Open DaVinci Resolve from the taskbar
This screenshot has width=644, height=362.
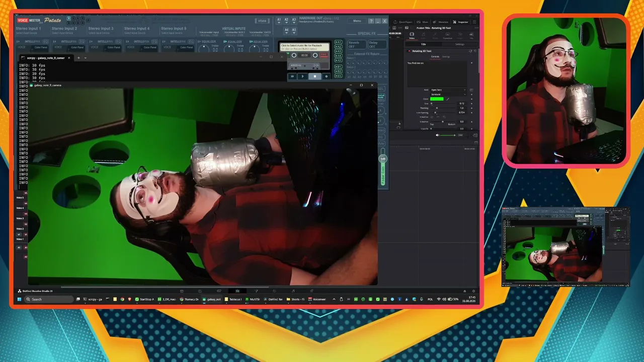274,299
